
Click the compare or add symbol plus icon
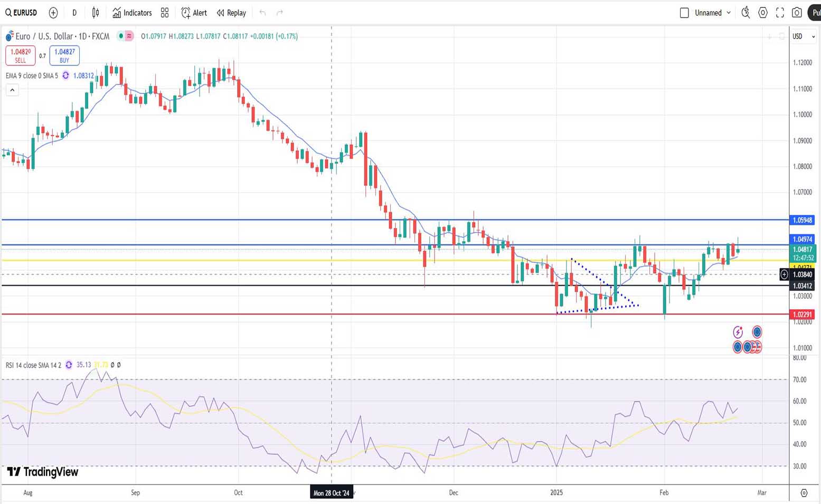click(x=53, y=13)
